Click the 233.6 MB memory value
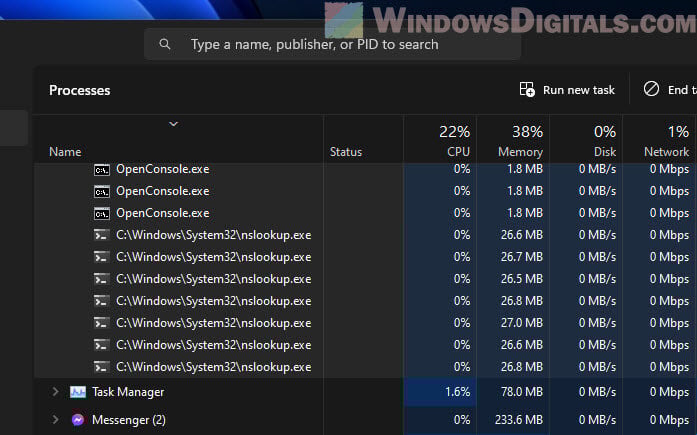This screenshot has width=697, height=435. point(519,419)
